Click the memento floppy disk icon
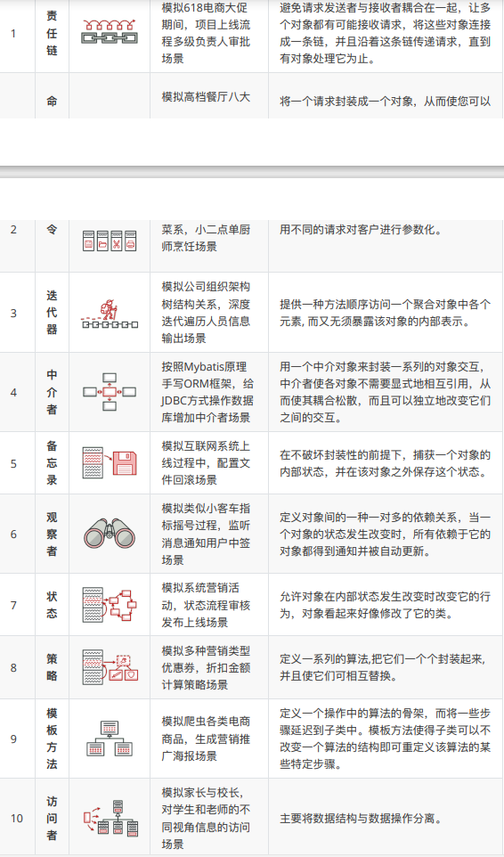Viewport: 504px width, 857px height. point(110,462)
